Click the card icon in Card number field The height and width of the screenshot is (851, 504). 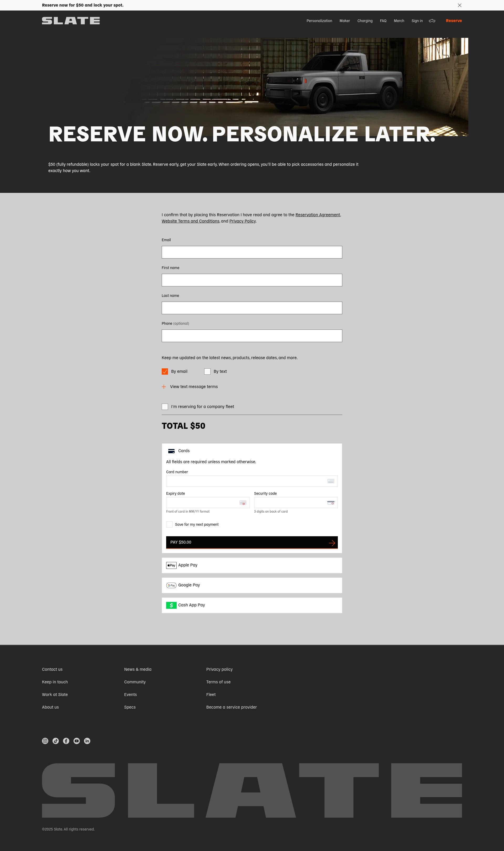pyautogui.click(x=331, y=481)
